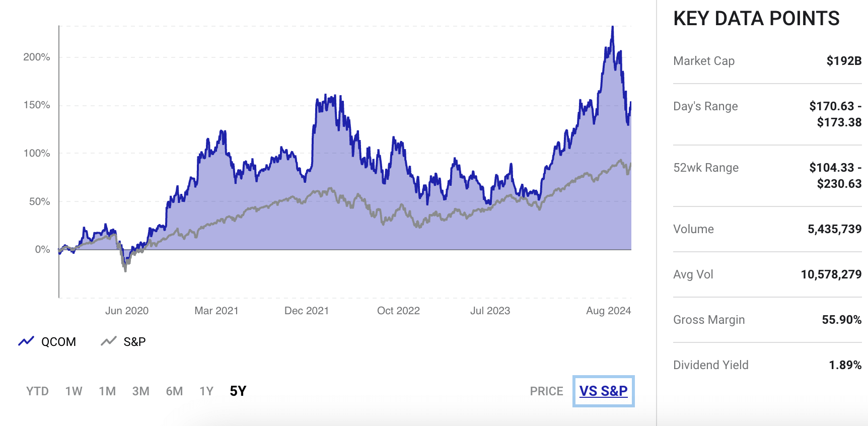Open the VS S&P comparison view
This screenshot has height=426, width=868.
(x=603, y=391)
